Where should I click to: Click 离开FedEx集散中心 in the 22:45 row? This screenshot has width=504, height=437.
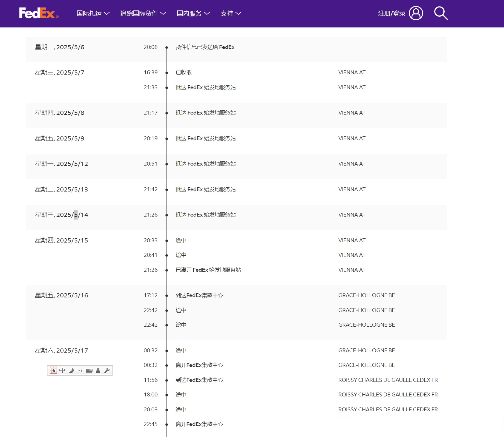click(x=199, y=424)
